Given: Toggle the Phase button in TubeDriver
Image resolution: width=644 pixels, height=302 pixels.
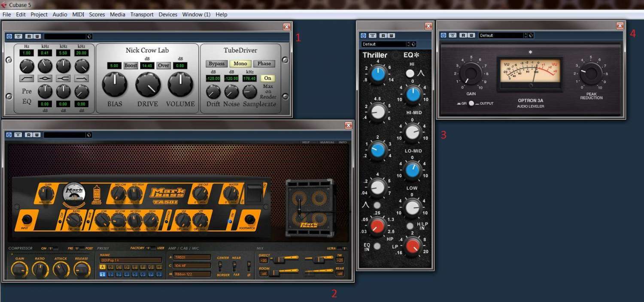Looking at the screenshot, I should click(x=264, y=63).
